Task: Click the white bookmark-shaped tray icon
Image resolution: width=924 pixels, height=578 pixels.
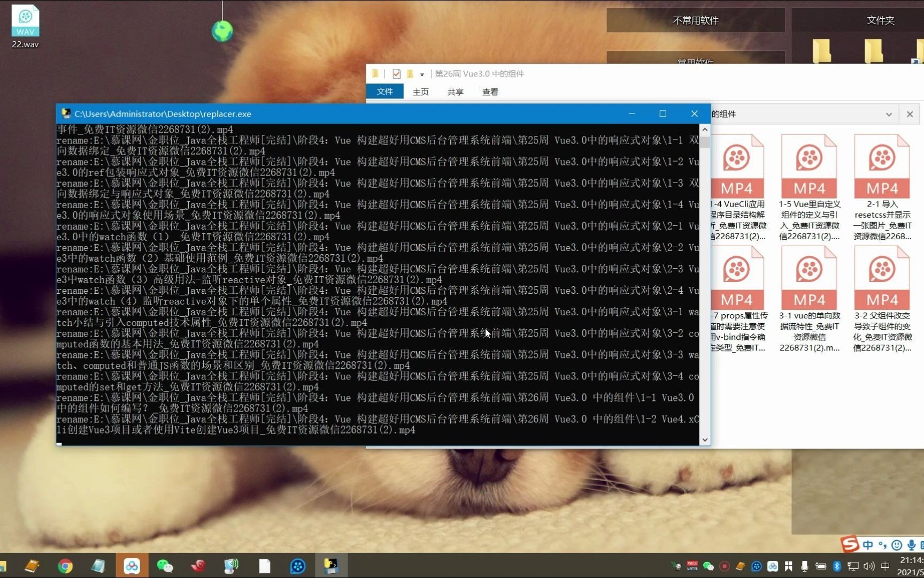Action: (x=788, y=566)
